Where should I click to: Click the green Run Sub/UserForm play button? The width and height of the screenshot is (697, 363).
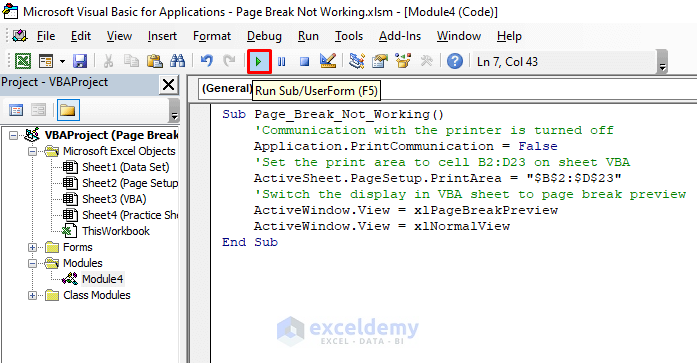click(259, 61)
